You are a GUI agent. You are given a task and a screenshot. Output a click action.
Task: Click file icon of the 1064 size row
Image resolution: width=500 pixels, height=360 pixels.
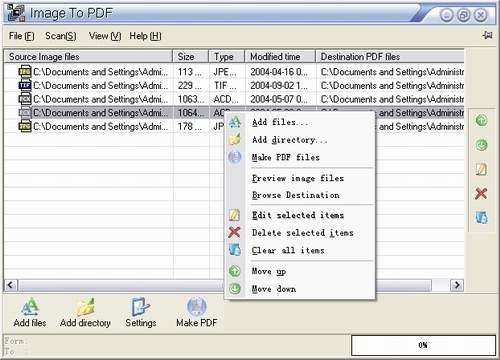click(25, 113)
